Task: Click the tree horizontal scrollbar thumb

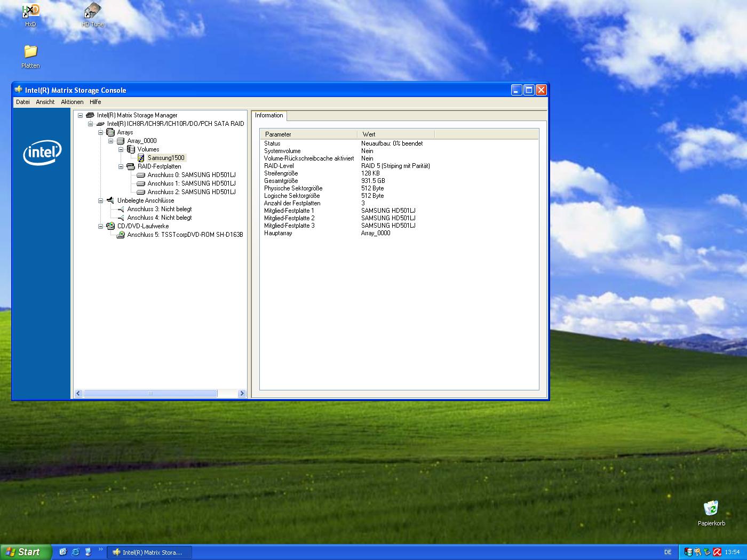Action: pyautogui.click(x=150, y=394)
